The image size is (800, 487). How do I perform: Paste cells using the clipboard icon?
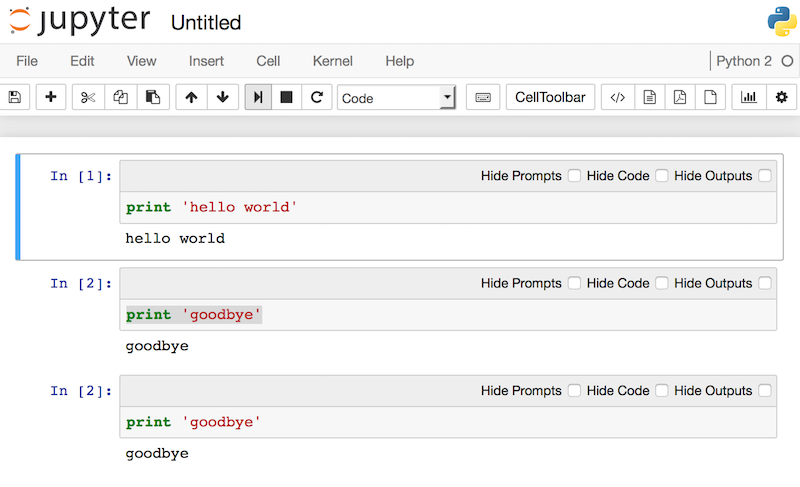[153, 97]
